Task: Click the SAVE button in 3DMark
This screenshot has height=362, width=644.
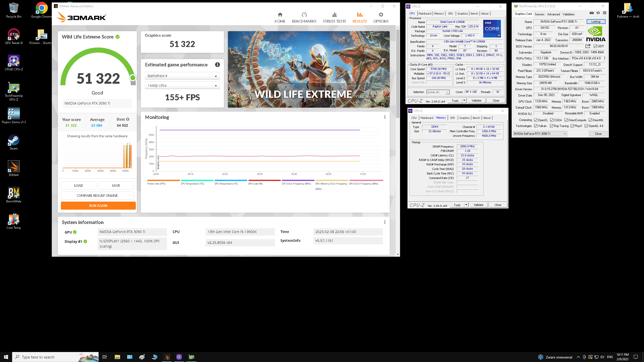Action: point(116,186)
